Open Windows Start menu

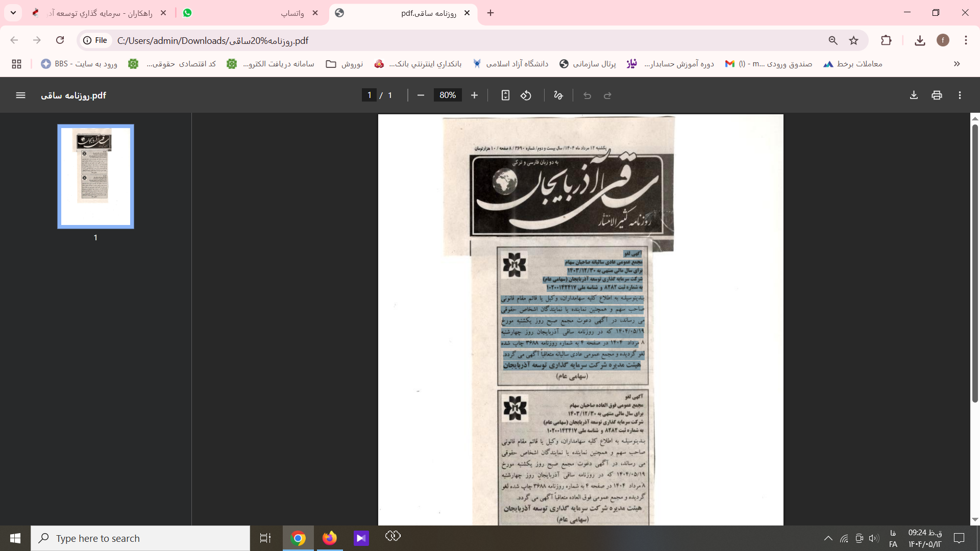(15, 538)
